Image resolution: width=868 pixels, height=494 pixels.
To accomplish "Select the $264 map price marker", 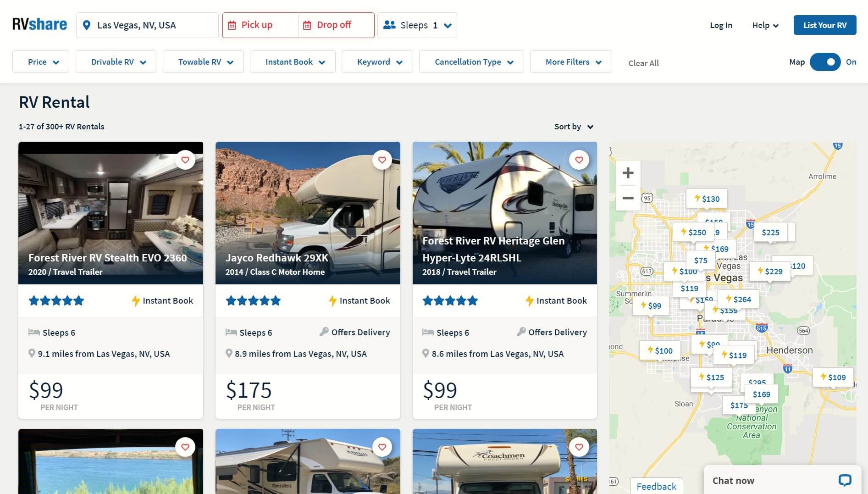I will [x=738, y=299].
